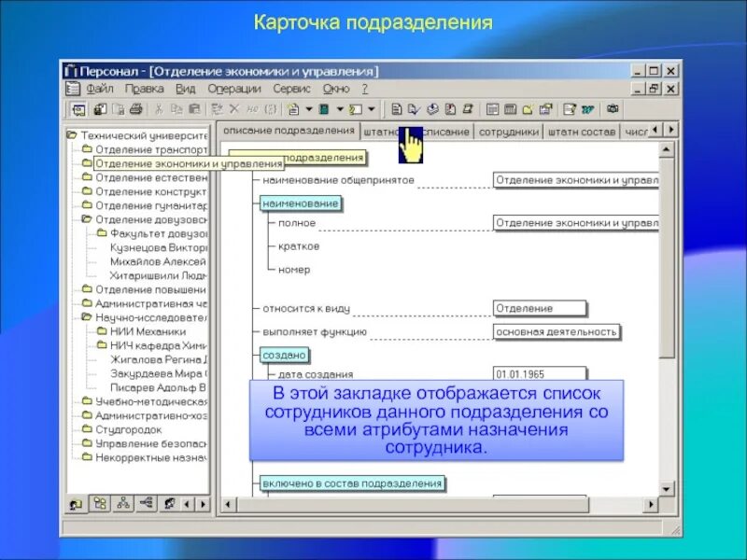Click the yellow note-with-arrow toolbar icon
Image resolution: width=747 pixels, height=560 pixels.
coord(356,109)
